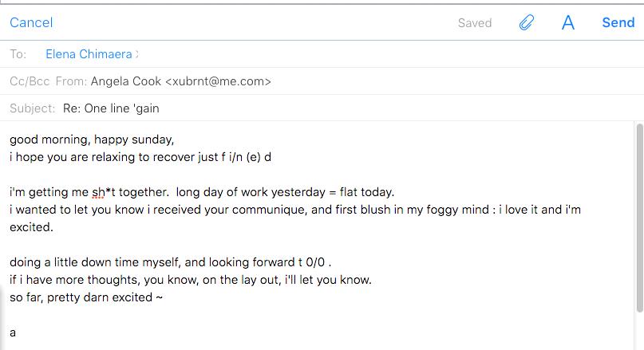Send the email to Elena Chimaera
Image resolution: width=644 pixels, height=350 pixels.
(x=618, y=22)
